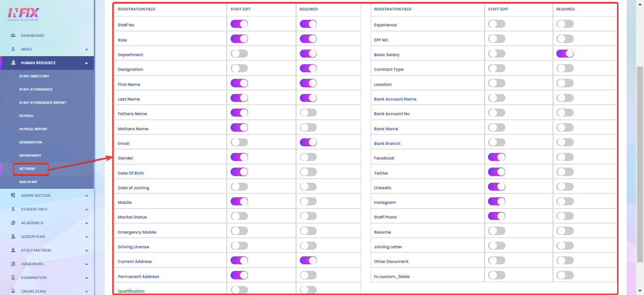The image size is (644, 295).
Task: Disable Required for Current Address
Action: [308, 260]
